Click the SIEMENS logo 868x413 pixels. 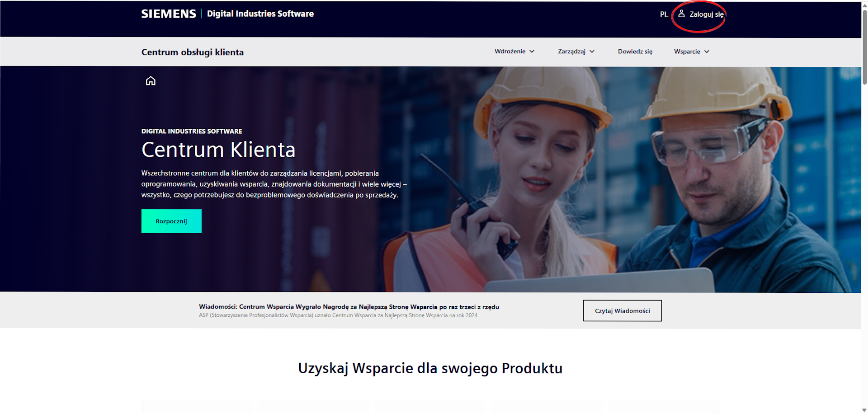(169, 14)
